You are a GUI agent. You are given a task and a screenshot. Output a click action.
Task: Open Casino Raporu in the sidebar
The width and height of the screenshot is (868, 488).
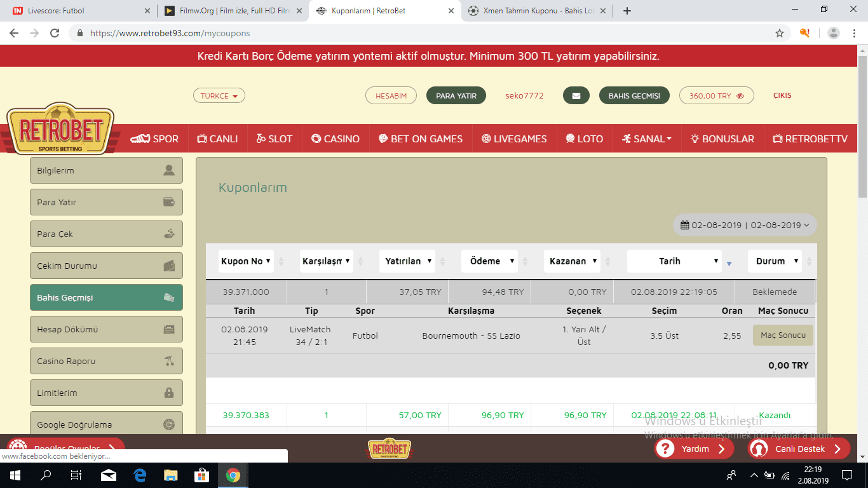tap(106, 361)
